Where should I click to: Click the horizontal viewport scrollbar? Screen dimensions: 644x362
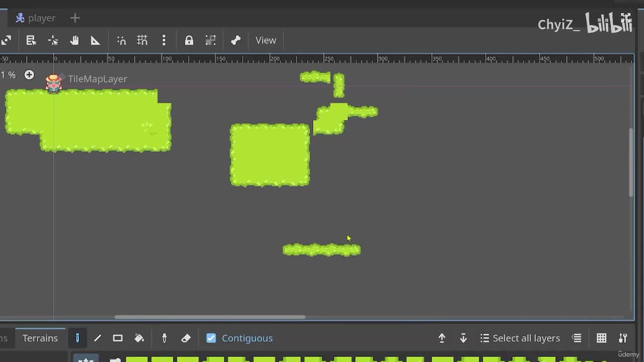[x=210, y=317]
